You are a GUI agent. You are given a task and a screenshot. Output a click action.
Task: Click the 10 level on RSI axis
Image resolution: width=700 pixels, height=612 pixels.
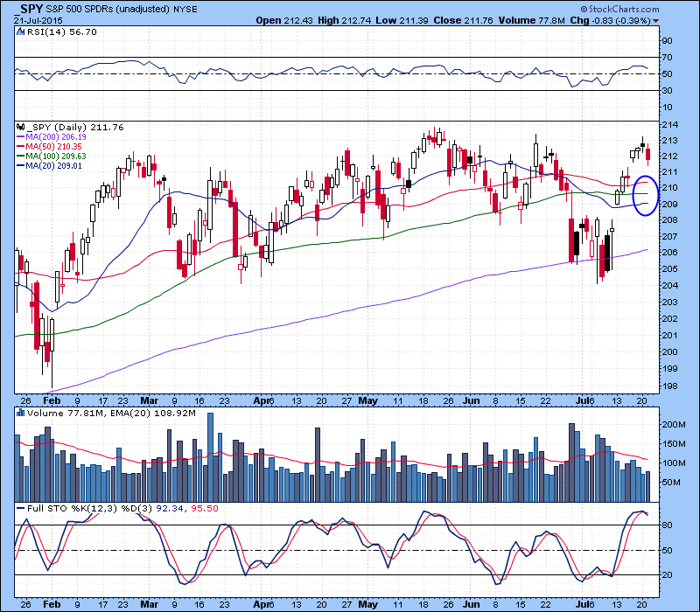(667, 107)
